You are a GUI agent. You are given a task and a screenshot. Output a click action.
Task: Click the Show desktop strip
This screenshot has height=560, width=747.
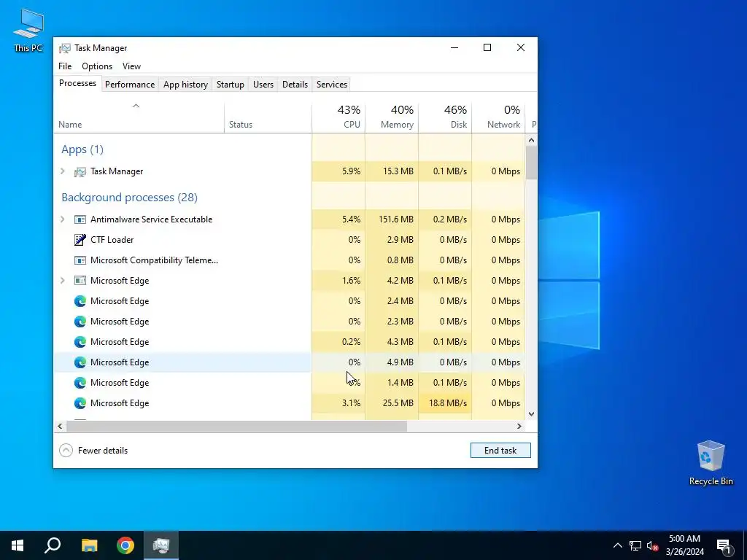tap(745, 545)
